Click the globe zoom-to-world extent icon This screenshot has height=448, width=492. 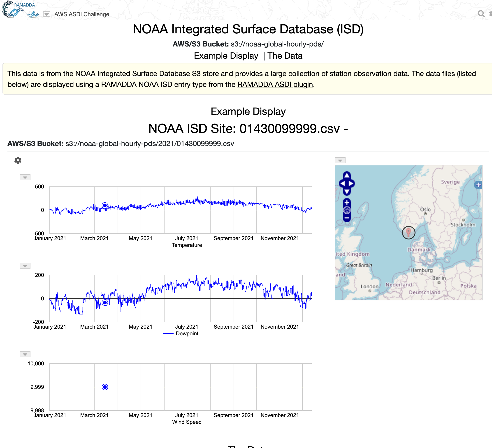coord(347,210)
